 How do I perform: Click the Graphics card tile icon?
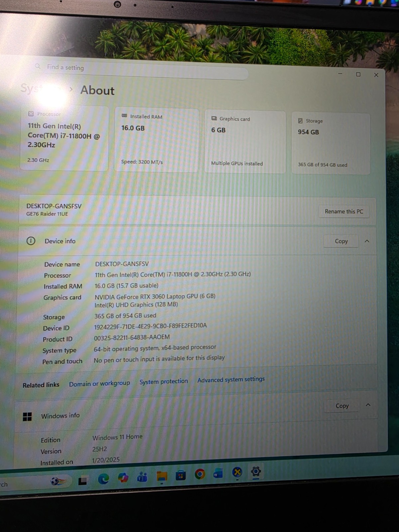click(x=214, y=118)
